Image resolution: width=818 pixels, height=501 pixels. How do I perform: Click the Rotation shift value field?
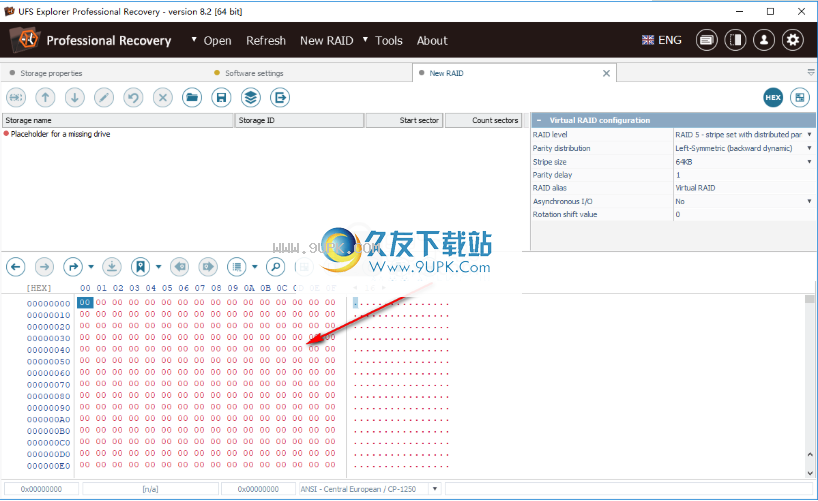pyautogui.click(x=744, y=214)
